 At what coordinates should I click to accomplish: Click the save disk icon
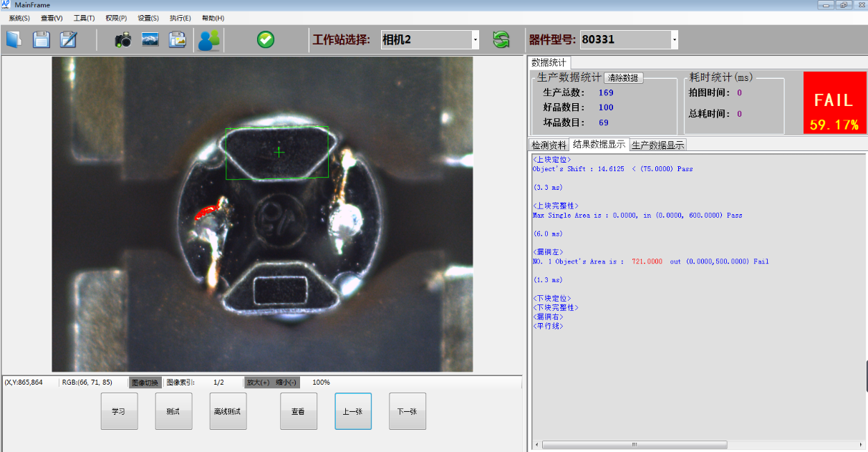coord(42,40)
